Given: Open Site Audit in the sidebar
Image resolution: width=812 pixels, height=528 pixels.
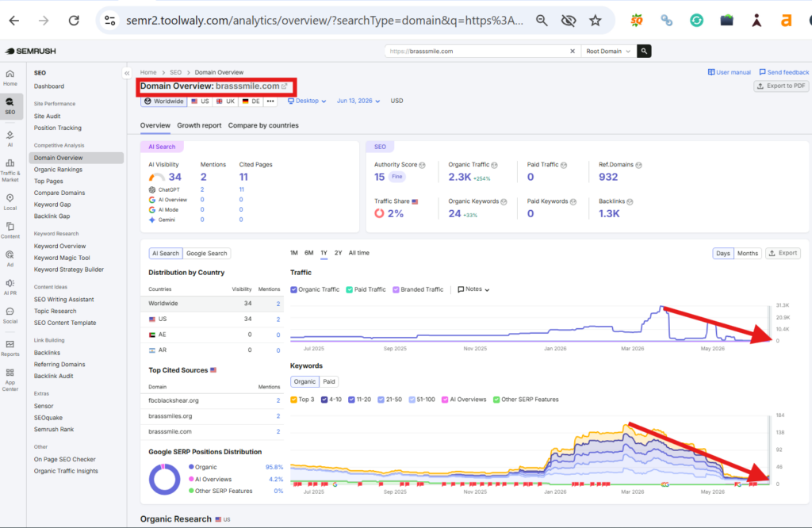Looking at the screenshot, I should 47,116.
